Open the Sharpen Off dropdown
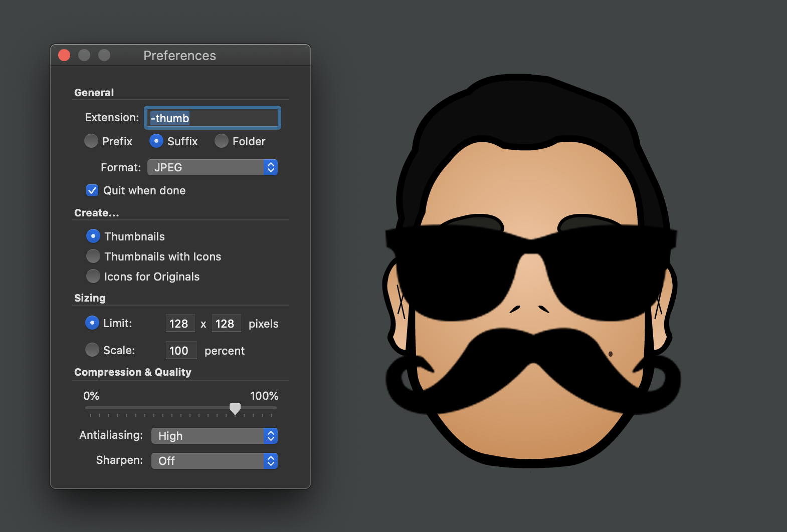 click(215, 461)
